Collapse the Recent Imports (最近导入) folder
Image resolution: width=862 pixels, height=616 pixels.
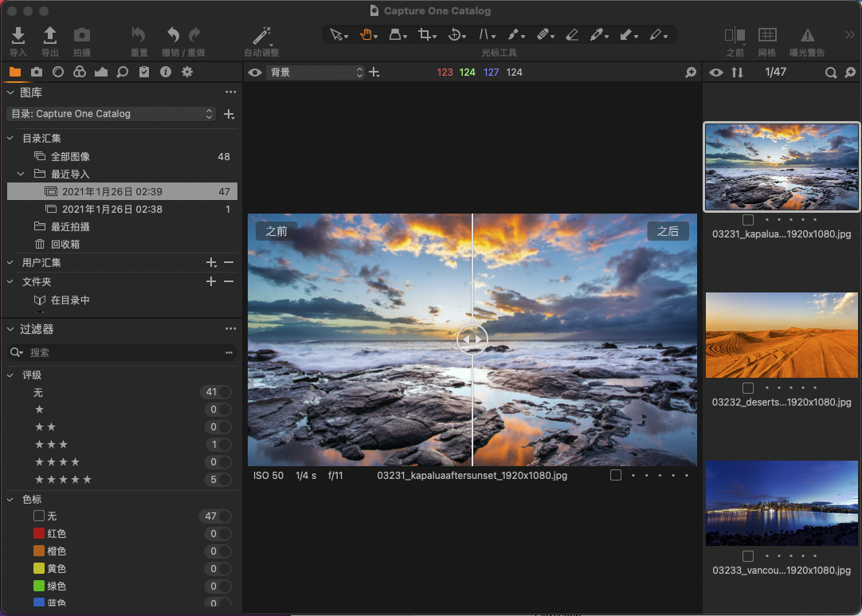(x=22, y=174)
